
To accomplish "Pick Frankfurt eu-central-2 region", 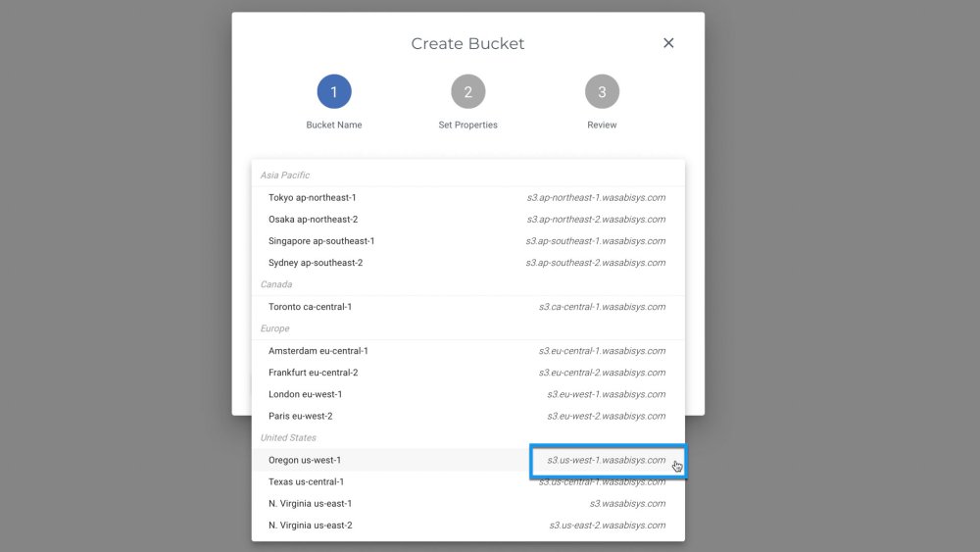I will tap(314, 373).
